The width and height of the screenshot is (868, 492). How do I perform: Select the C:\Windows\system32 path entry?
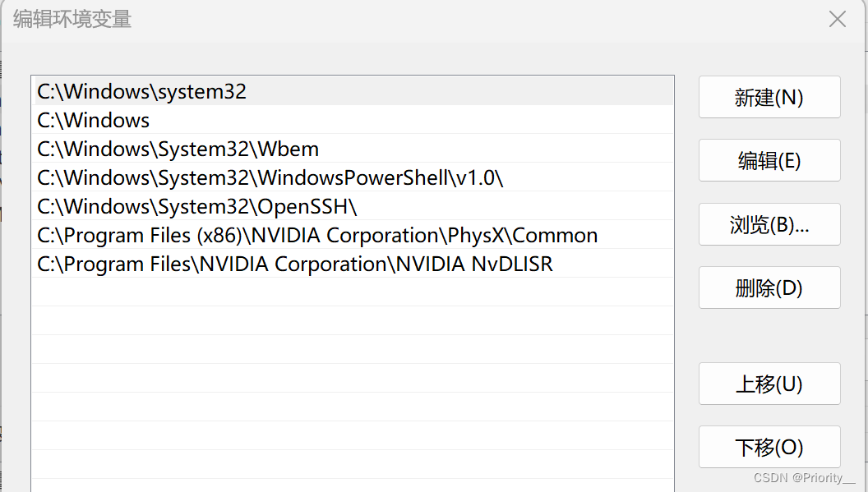353,91
